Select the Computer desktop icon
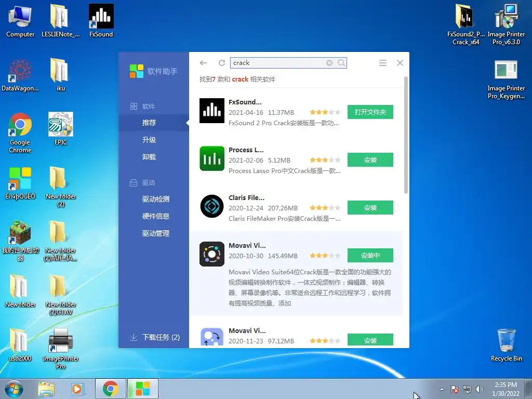This screenshot has width=532, height=399. click(20, 21)
